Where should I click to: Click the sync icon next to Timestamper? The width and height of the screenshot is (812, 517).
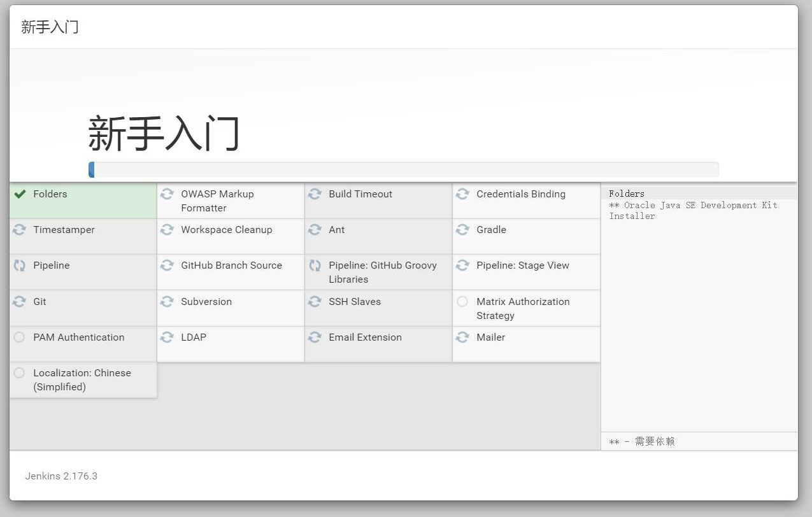tap(20, 230)
